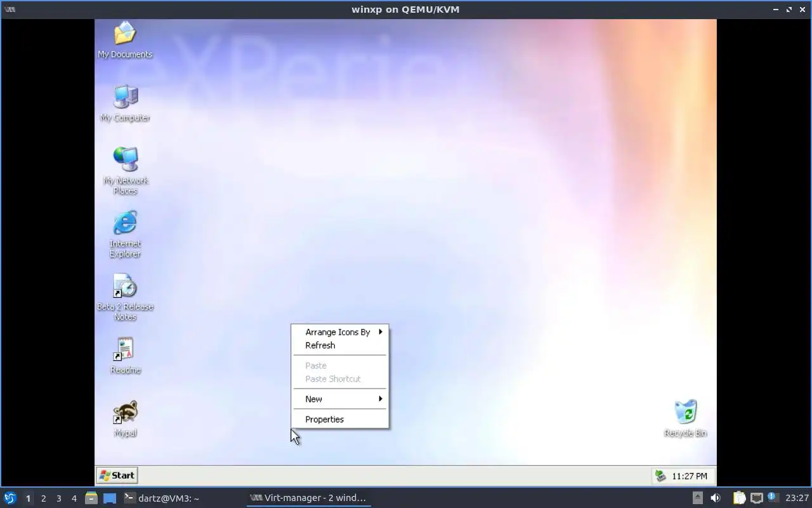Switch to workspace 4
812x508 pixels.
[74, 498]
